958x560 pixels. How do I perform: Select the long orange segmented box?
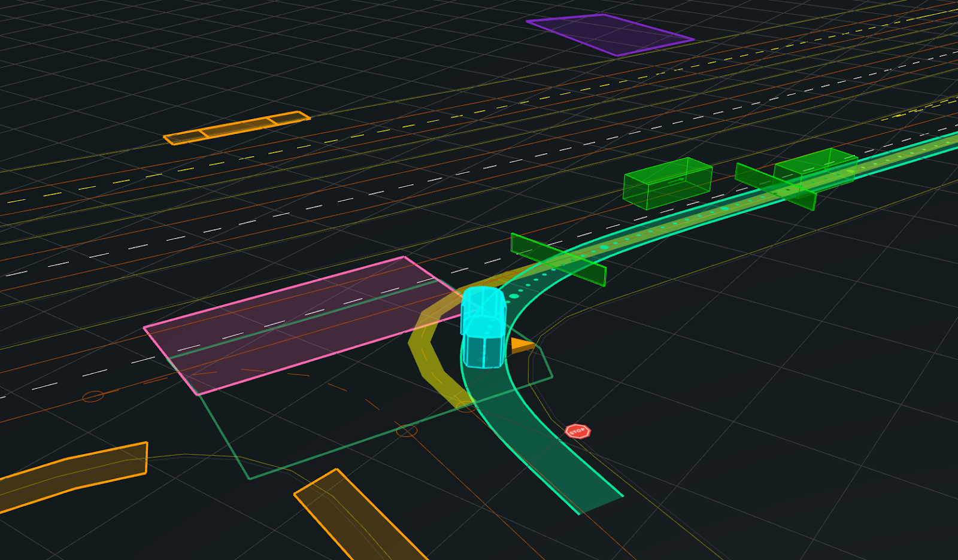pos(237,127)
